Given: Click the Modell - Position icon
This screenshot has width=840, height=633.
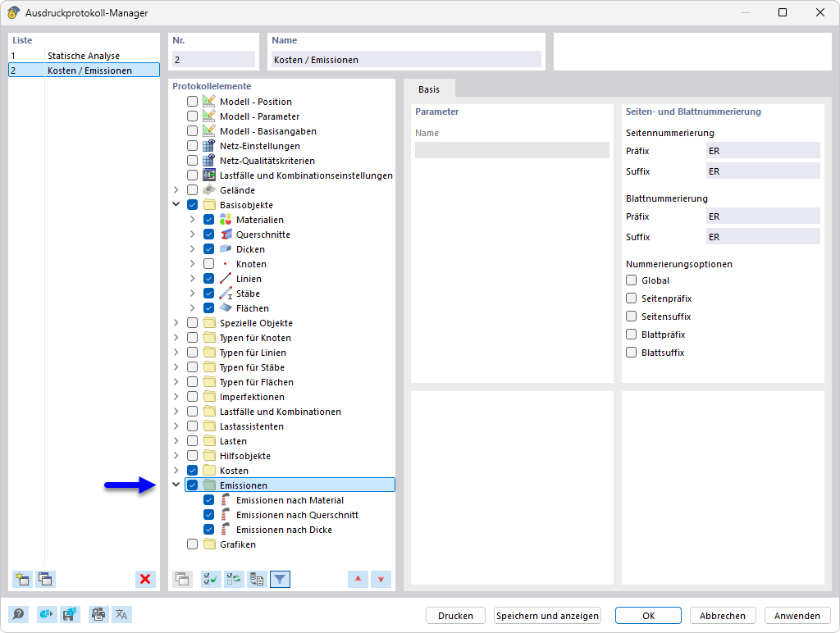Looking at the screenshot, I should tap(209, 101).
